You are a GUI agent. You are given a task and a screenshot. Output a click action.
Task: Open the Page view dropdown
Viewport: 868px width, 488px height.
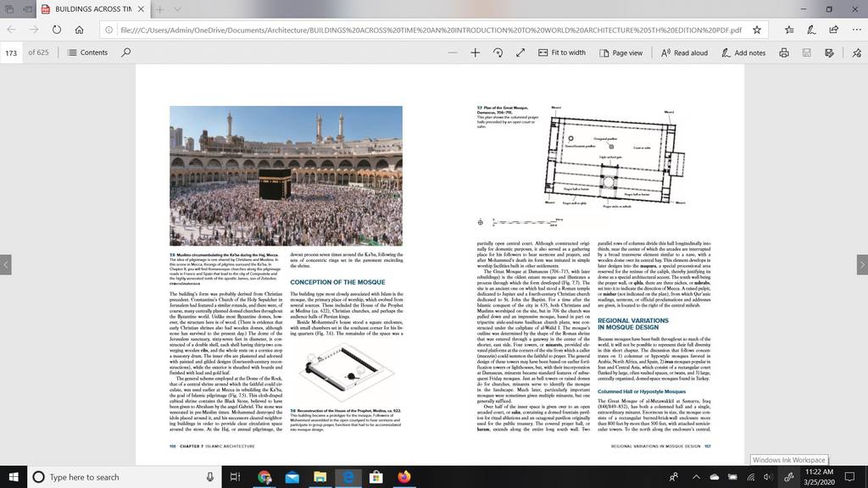pyautogui.click(x=621, y=53)
